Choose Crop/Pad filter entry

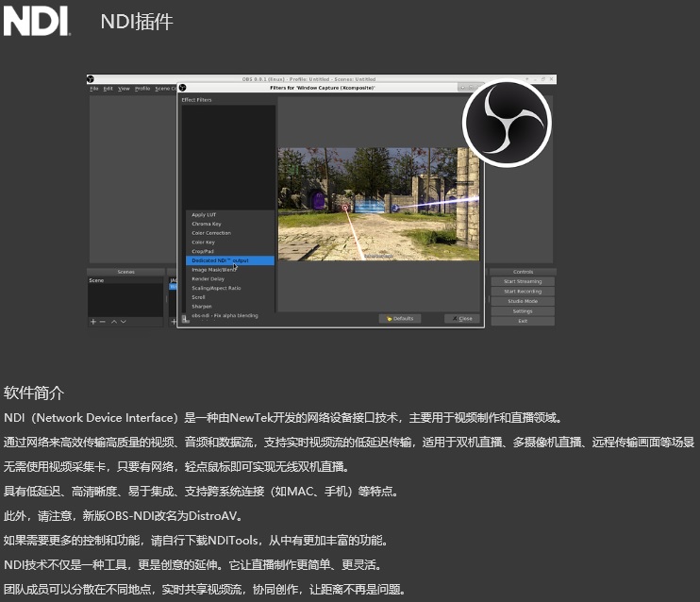(x=230, y=251)
